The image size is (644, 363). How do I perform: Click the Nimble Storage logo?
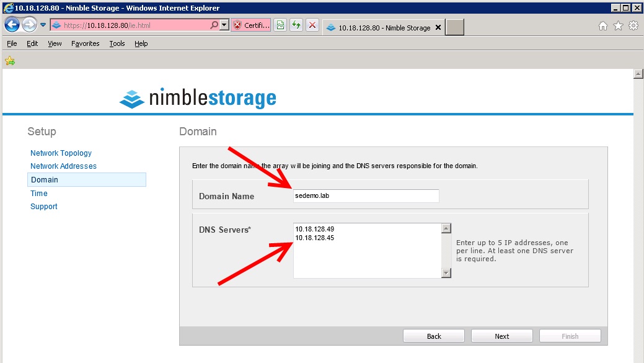pyautogui.click(x=198, y=98)
